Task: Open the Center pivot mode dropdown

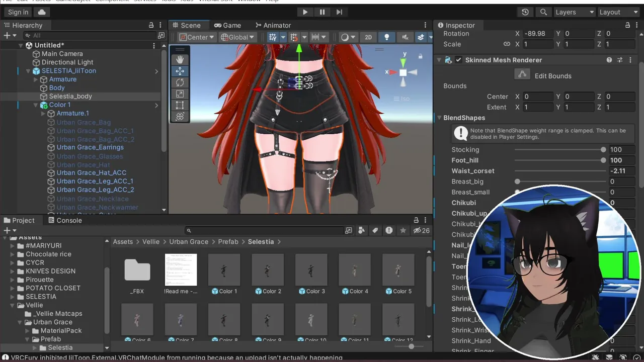Action: [x=197, y=37]
